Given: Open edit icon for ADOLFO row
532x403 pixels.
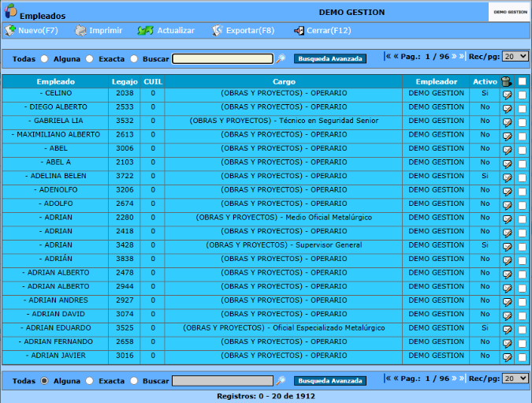Looking at the screenshot, I should [507, 206].
